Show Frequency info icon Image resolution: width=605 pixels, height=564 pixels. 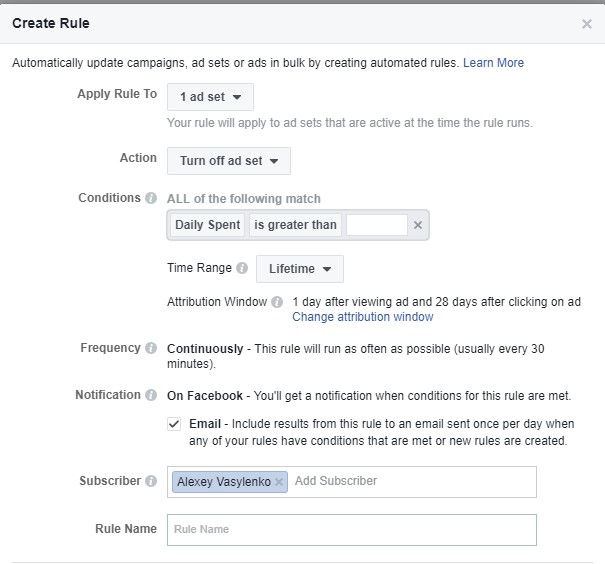tap(151, 348)
